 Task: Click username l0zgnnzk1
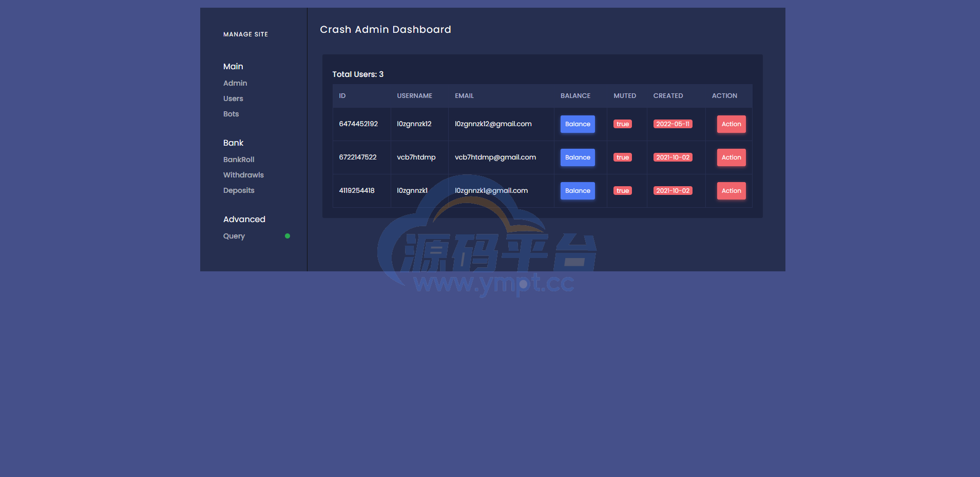click(412, 191)
